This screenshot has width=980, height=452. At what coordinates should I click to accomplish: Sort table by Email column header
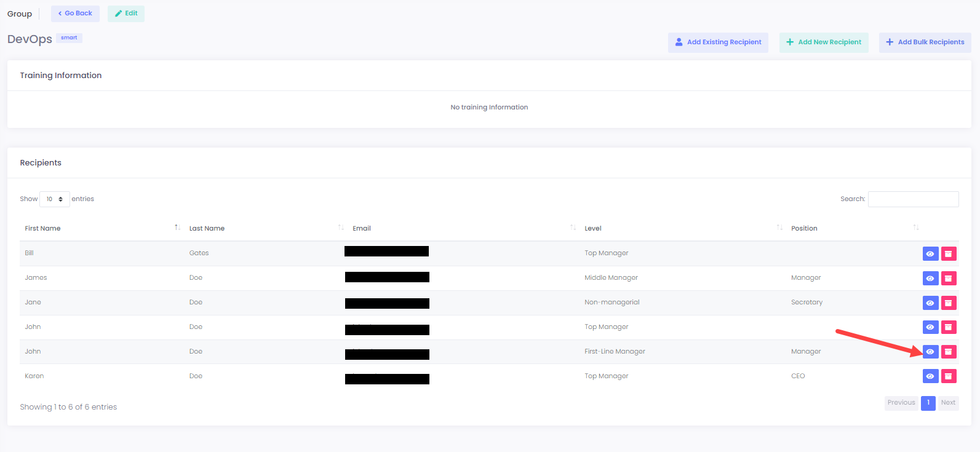coord(362,228)
